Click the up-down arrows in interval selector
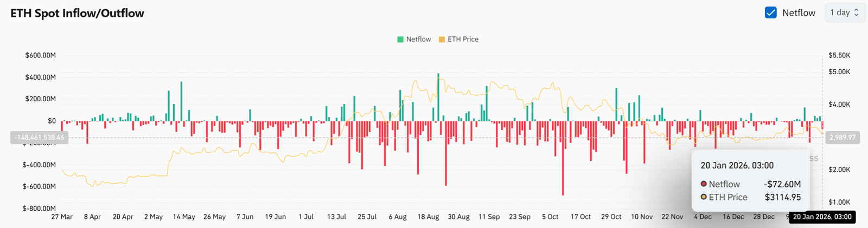The image size is (868, 228). point(857,12)
